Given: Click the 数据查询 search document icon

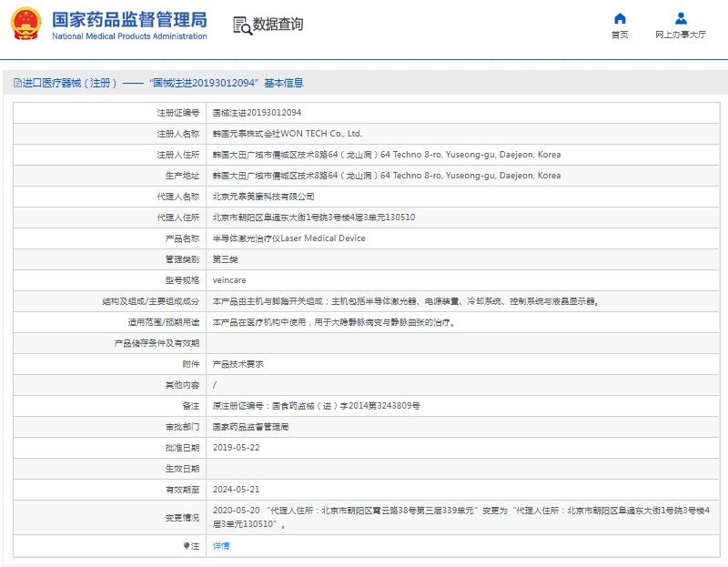Looking at the screenshot, I should [242, 25].
